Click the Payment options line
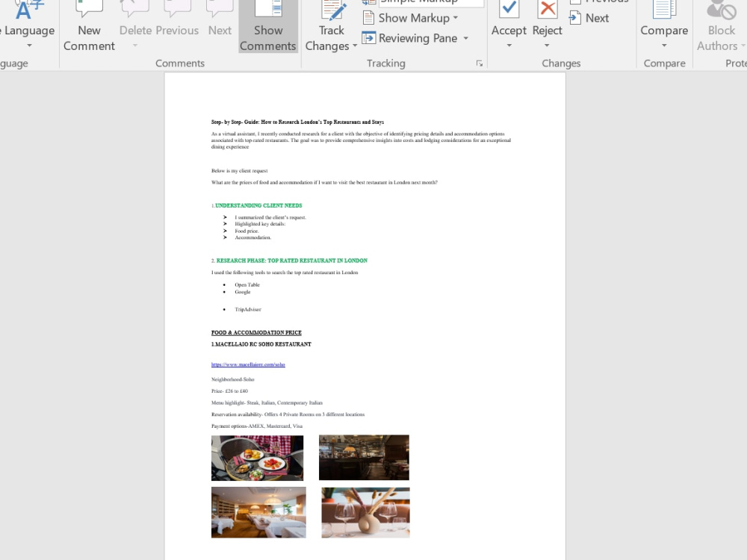Screen dimensions: 747x560 257,426
